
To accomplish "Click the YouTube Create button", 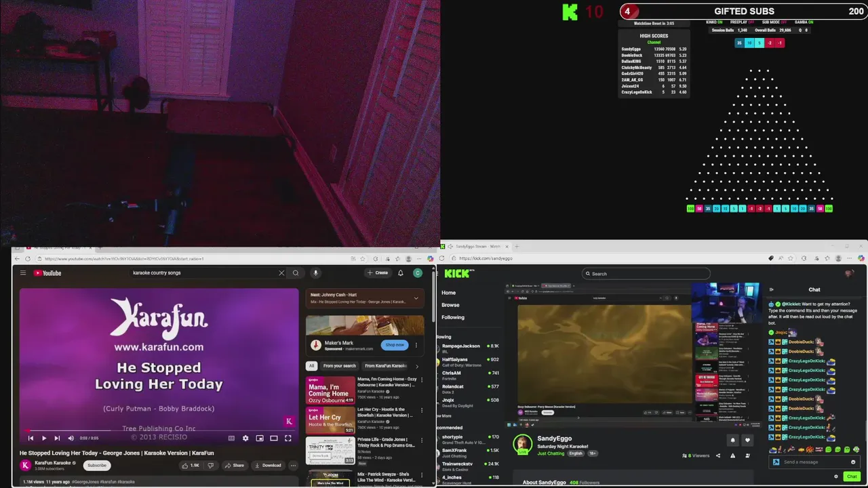I will 378,273.
